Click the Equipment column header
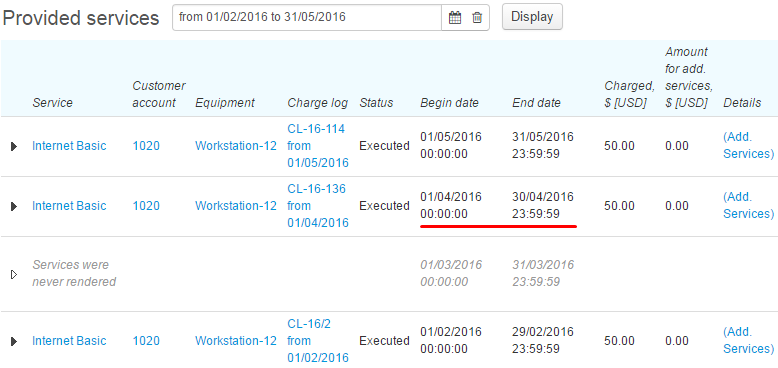This screenshot has height=368, width=778. 225,103
